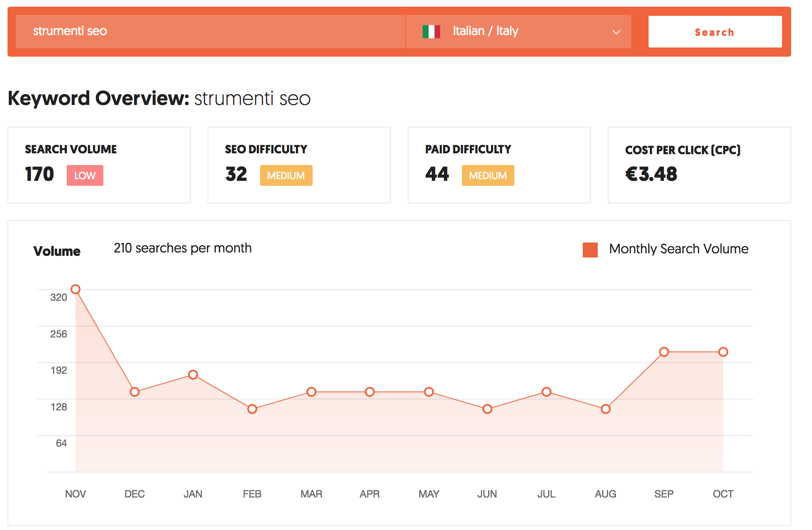812x530 pixels.
Task: Select the NOV data point on chart
Action: tap(75, 289)
